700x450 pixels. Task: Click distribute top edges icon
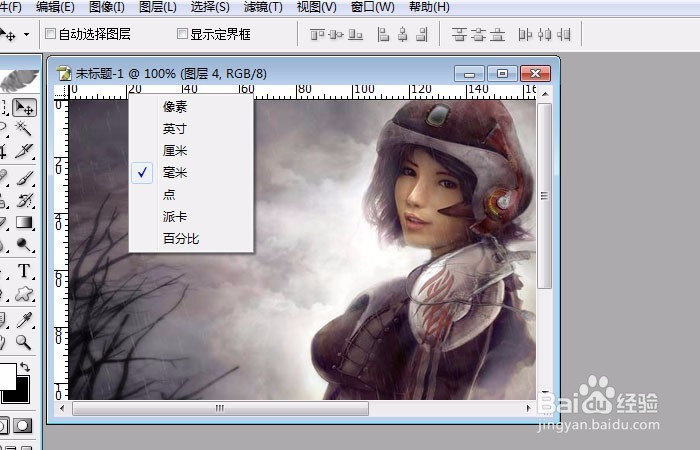click(458, 34)
